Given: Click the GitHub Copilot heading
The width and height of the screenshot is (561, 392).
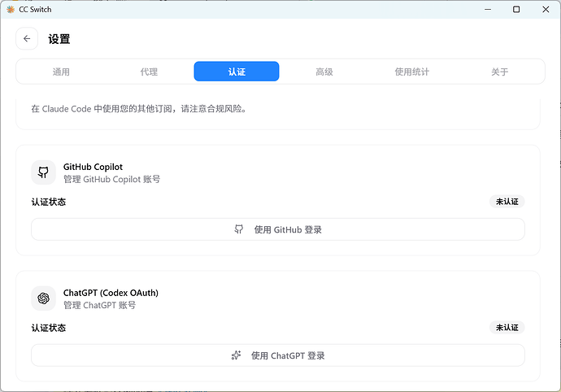Looking at the screenshot, I should pyautogui.click(x=93, y=167).
